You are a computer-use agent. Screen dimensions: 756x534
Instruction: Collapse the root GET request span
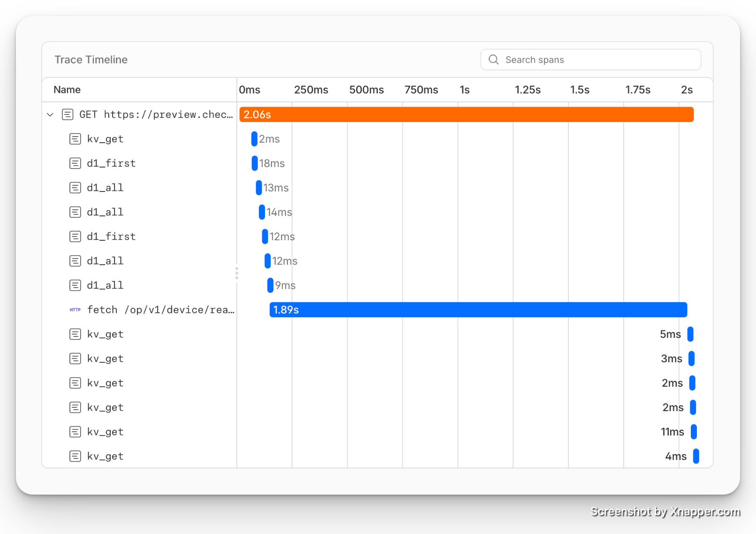click(50, 114)
